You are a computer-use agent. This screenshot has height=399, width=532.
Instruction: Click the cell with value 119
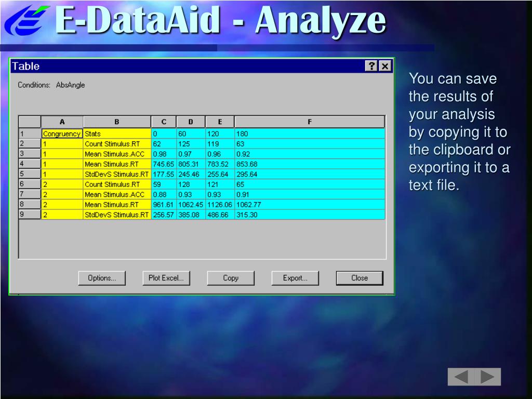(x=220, y=144)
